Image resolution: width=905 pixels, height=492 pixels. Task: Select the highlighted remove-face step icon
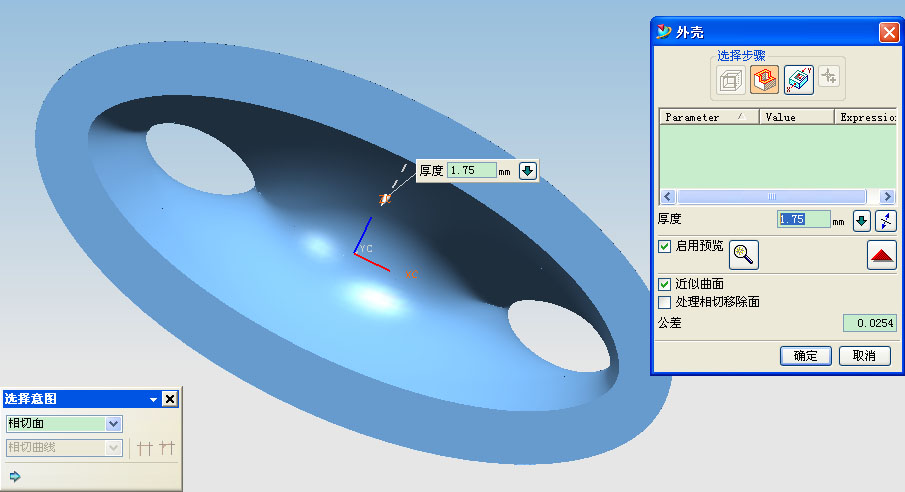tap(764, 80)
